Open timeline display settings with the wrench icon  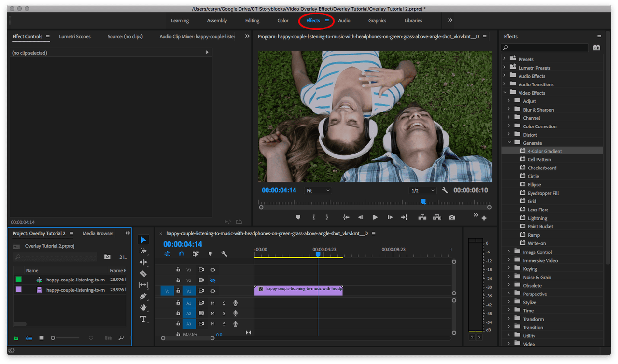[225, 253]
